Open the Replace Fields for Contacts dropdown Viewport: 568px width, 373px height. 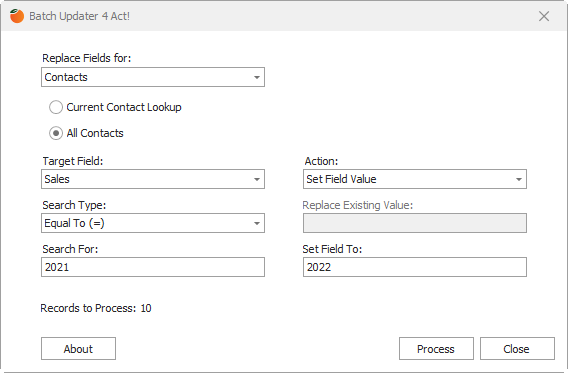pos(153,77)
